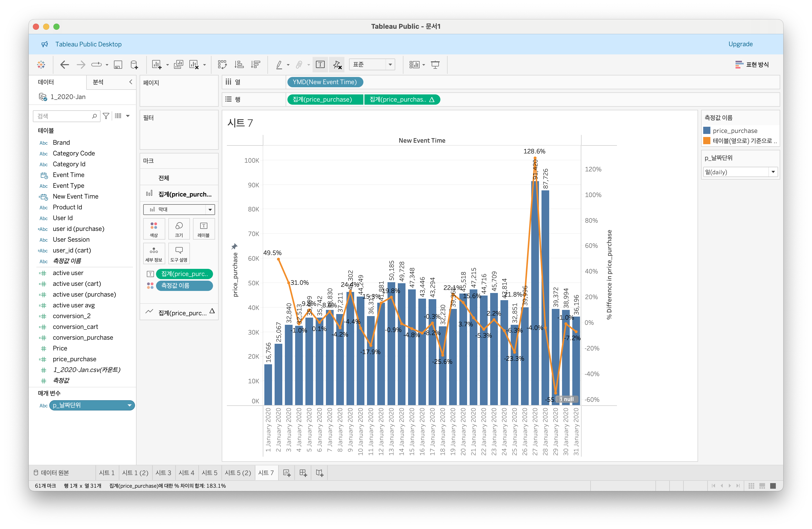This screenshot has height=529, width=812.
Task: Click the new dashboard icon at bottom
Action: point(303,473)
